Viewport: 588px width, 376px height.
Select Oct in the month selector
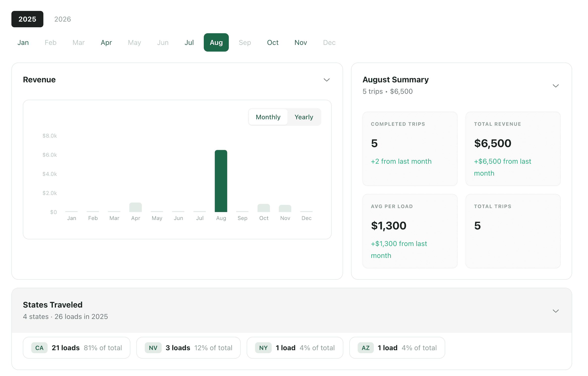click(273, 42)
